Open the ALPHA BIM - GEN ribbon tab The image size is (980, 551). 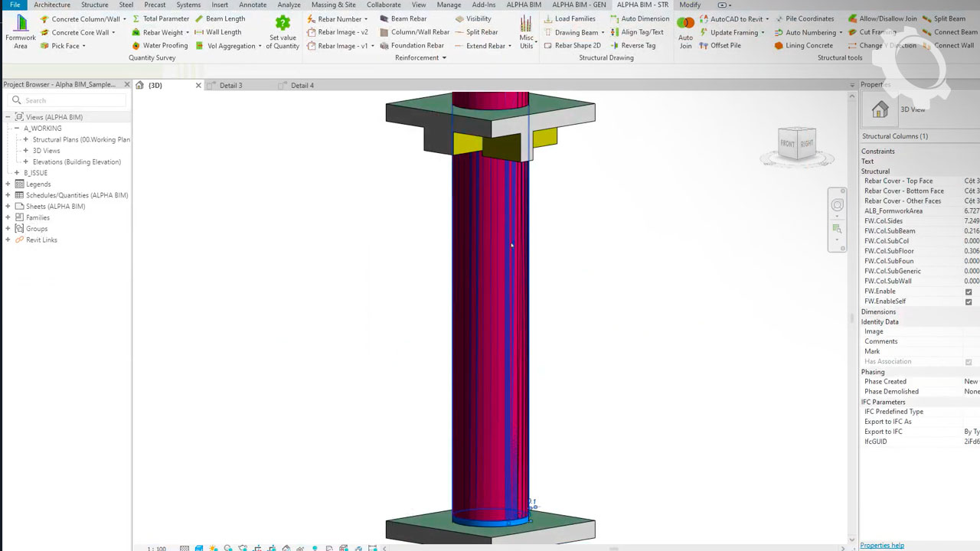pos(578,5)
